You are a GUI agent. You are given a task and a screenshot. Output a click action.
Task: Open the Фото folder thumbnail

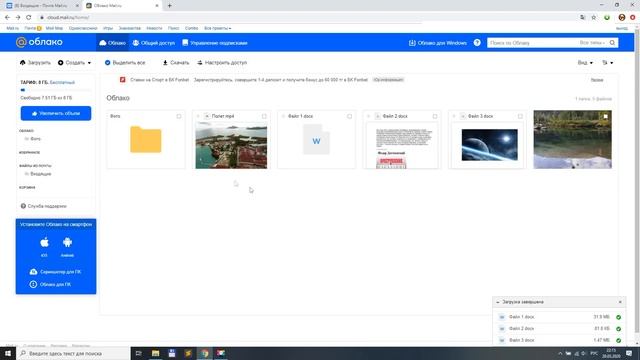[146, 140]
